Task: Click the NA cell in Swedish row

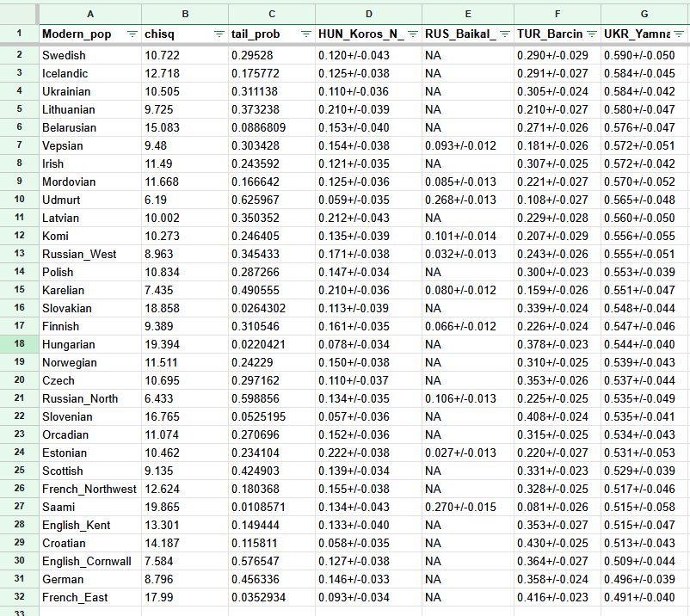Action: [468, 55]
